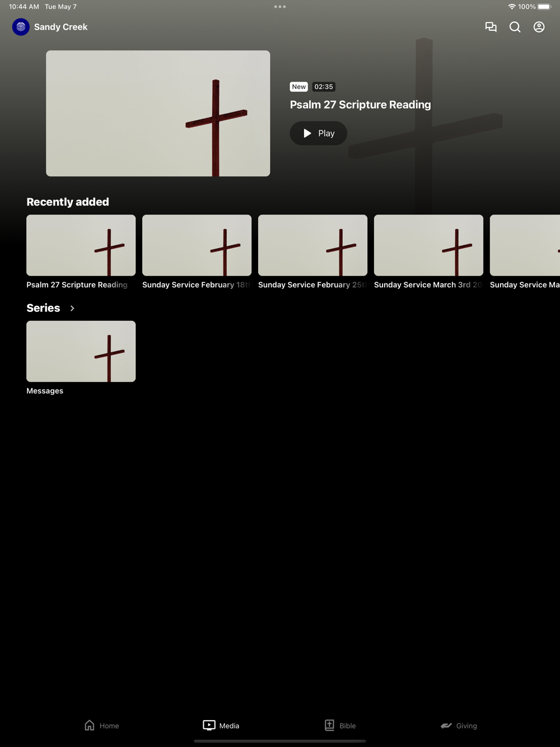The height and width of the screenshot is (747, 560).
Task: Open the Messages series thumbnail
Action: pyautogui.click(x=81, y=351)
